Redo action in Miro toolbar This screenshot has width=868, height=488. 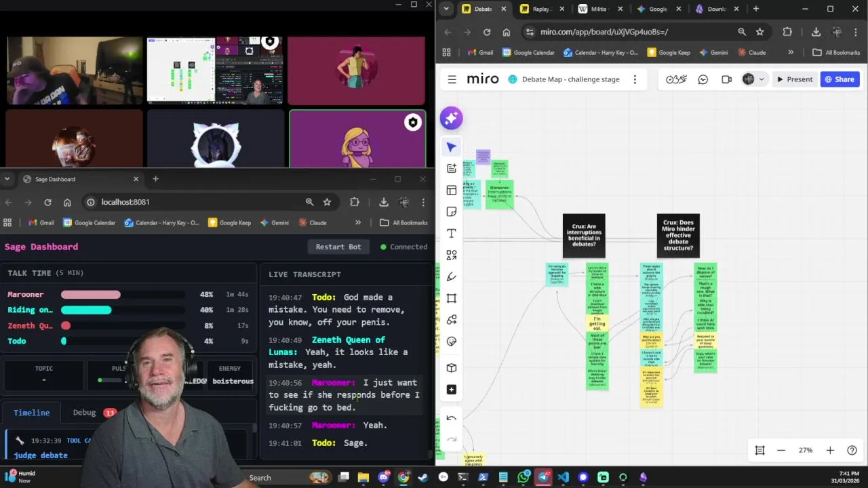[452, 439]
